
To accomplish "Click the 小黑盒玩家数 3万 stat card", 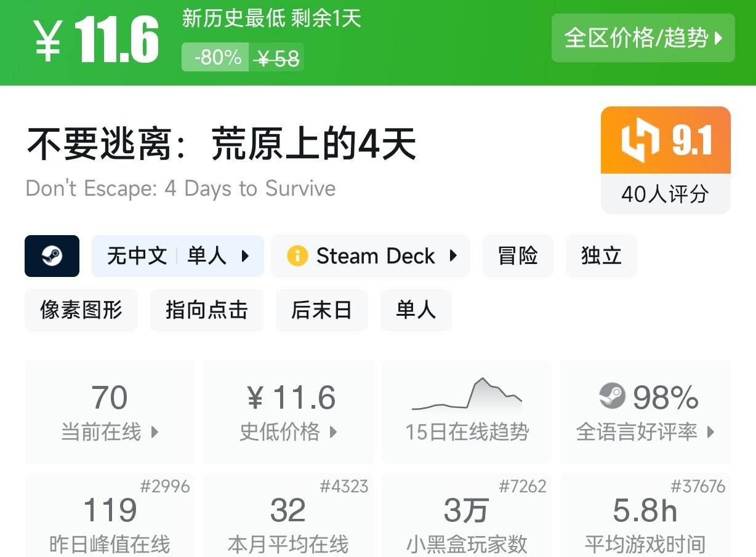I will coord(467,515).
